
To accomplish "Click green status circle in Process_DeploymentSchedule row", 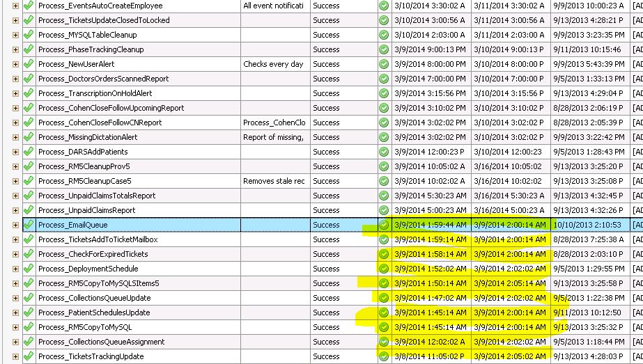I will 384,269.
